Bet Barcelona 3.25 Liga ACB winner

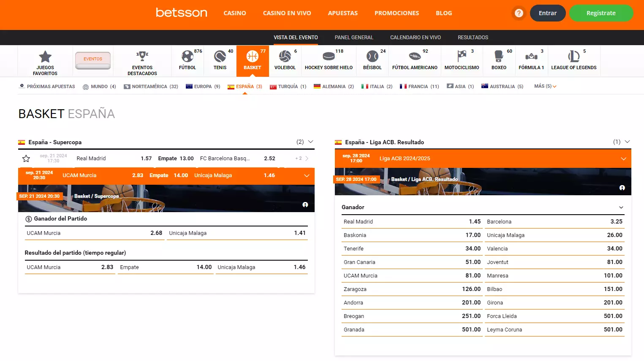(554, 222)
